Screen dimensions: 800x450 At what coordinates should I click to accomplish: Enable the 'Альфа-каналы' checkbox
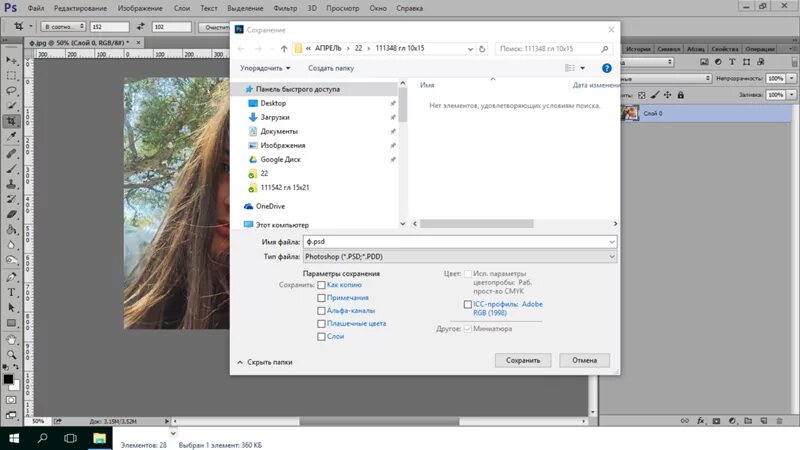tap(321, 310)
